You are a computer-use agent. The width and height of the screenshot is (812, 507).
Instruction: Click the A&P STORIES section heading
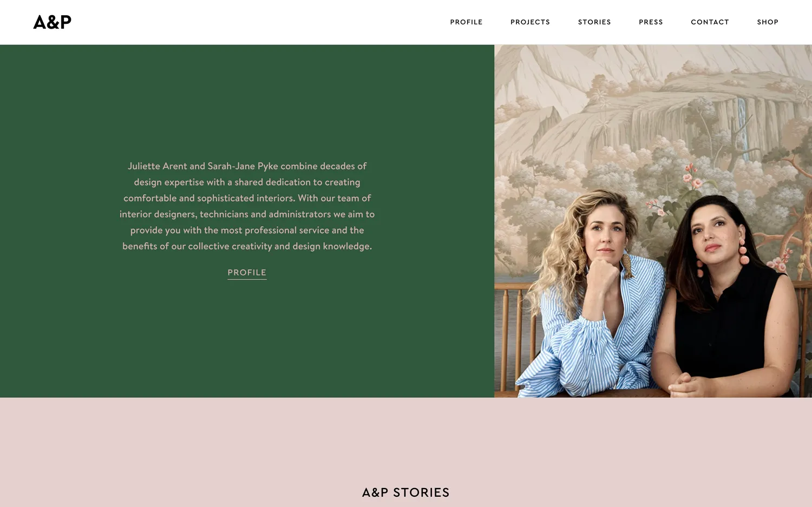point(406,492)
